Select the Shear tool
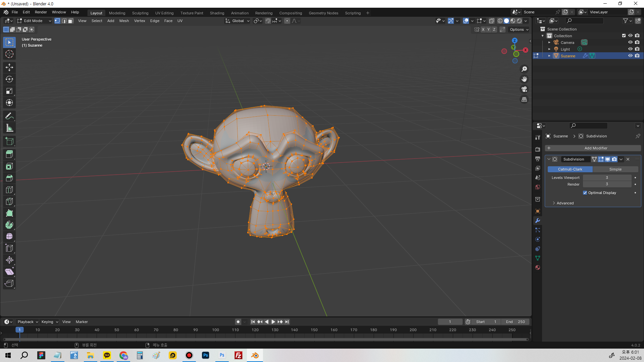The width and height of the screenshot is (644, 362). point(9,272)
